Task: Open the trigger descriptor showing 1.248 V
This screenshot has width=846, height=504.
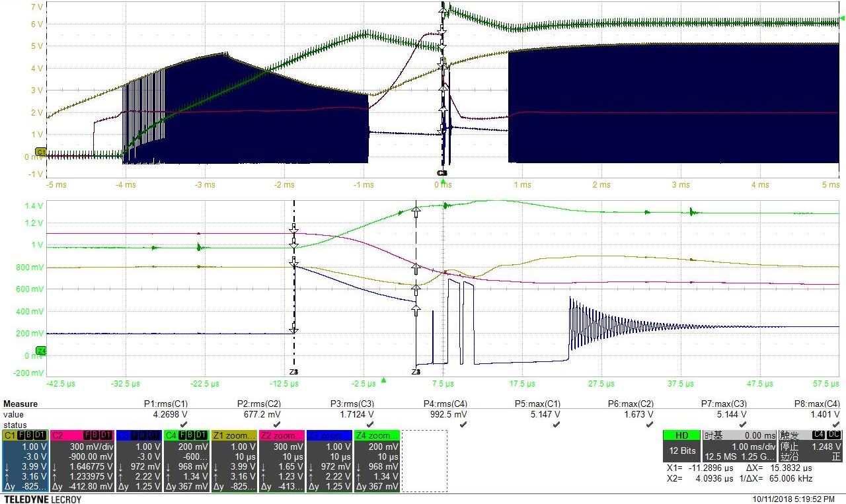Action: pyautogui.click(x=810, y=446)
